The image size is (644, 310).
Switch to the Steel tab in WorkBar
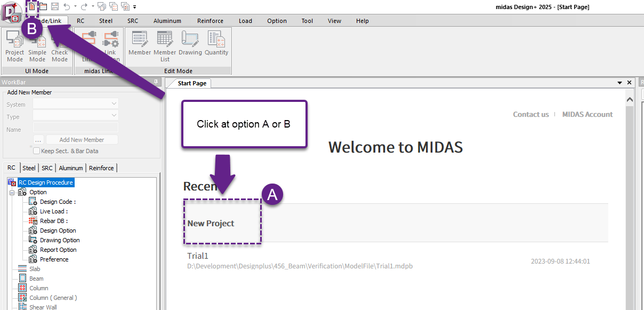[x=29, y=168]
